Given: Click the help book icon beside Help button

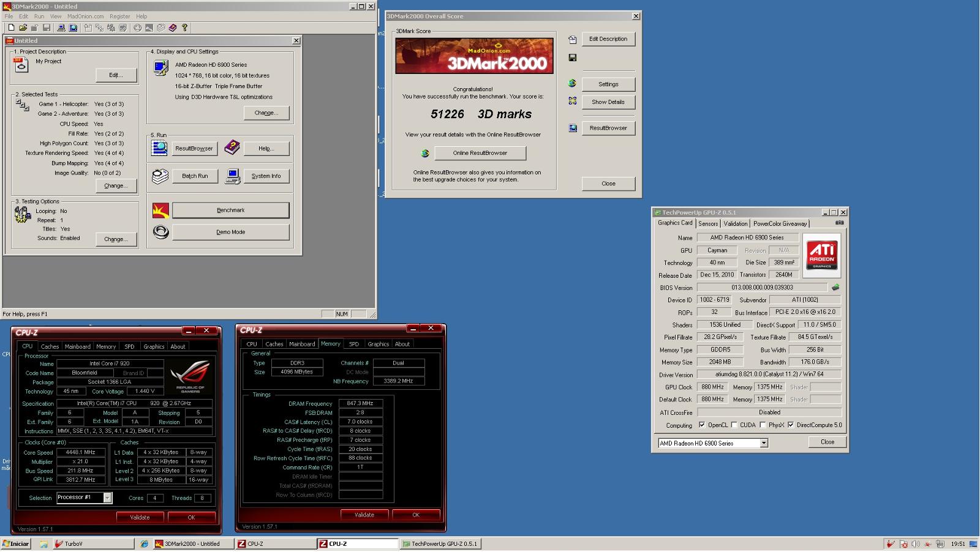Looking at the screenshot, I should 232,147.
